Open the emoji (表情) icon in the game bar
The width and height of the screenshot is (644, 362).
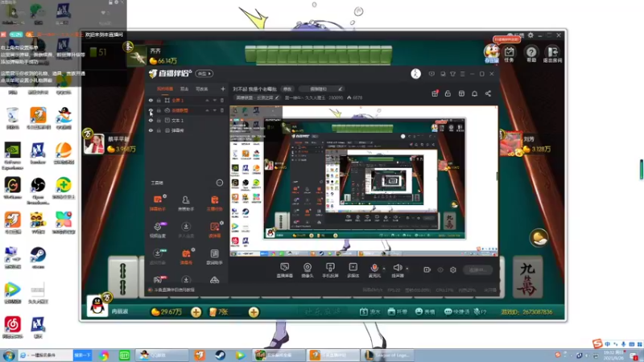pyautogui.click(x=425, y=312)
